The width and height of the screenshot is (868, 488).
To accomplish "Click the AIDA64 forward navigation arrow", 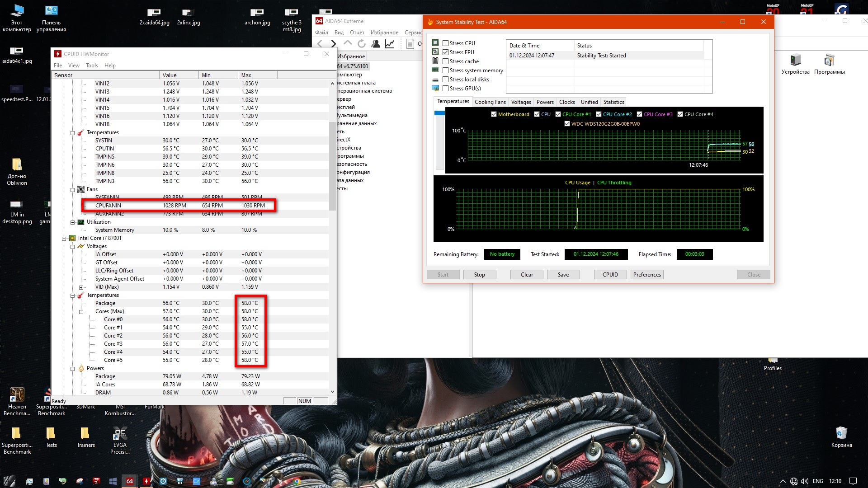I will [x=334, y=44].
